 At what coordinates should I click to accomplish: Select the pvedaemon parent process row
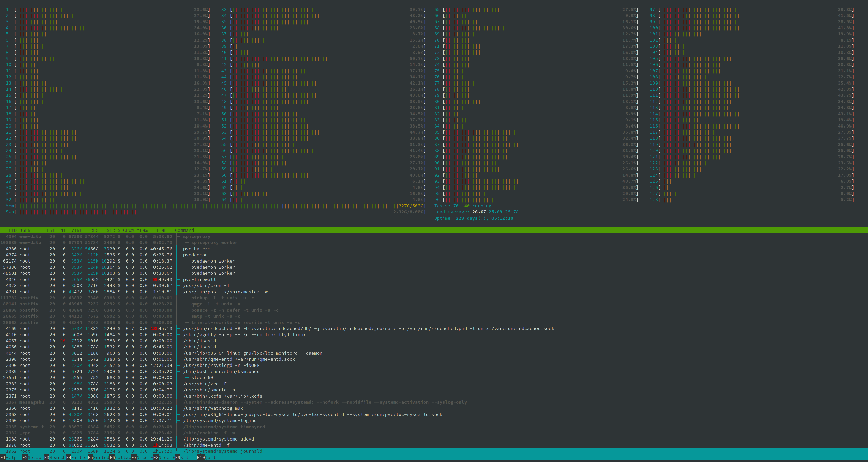[x=195, y=255]
